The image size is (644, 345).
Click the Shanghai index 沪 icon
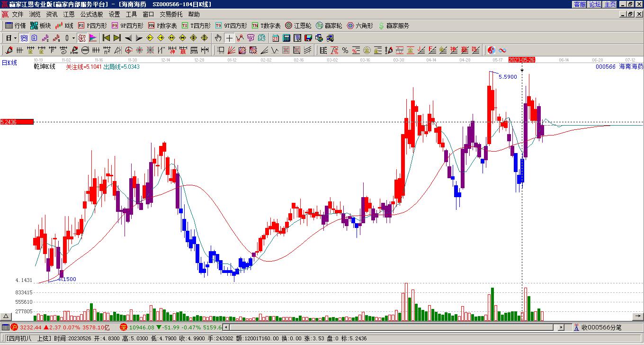coord(14,327)
